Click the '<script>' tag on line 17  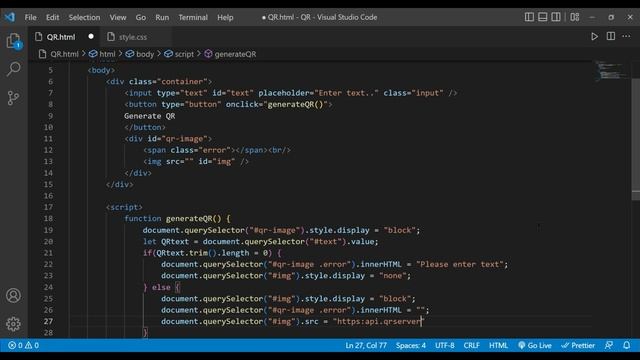[124, 207]
